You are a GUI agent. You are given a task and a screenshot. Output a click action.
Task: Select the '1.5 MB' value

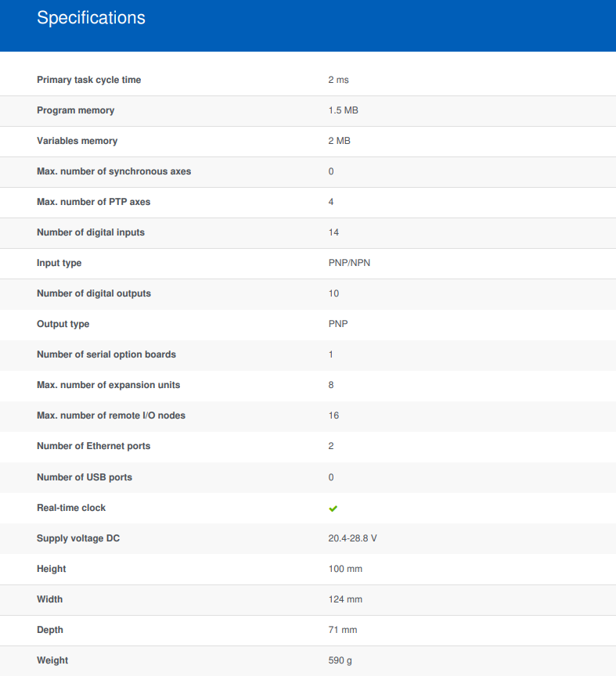tap(343, 110)
